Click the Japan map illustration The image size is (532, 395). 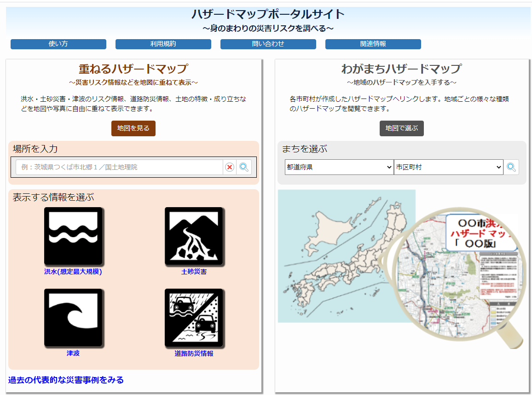[x=346, y=256]
